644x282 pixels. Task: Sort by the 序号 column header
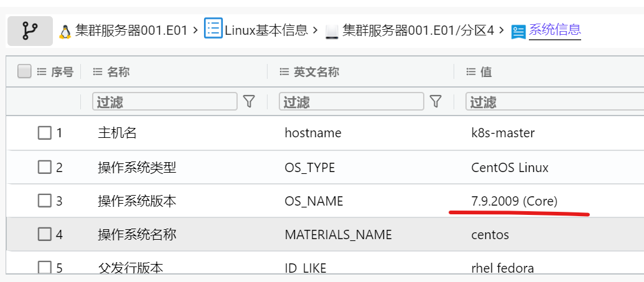[62, 72]
